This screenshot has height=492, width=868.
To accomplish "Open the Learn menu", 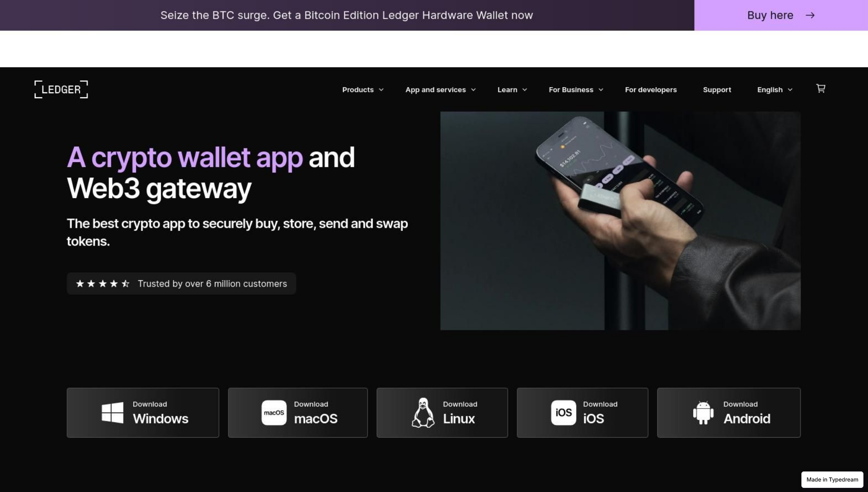I will [x=507, y=90].
